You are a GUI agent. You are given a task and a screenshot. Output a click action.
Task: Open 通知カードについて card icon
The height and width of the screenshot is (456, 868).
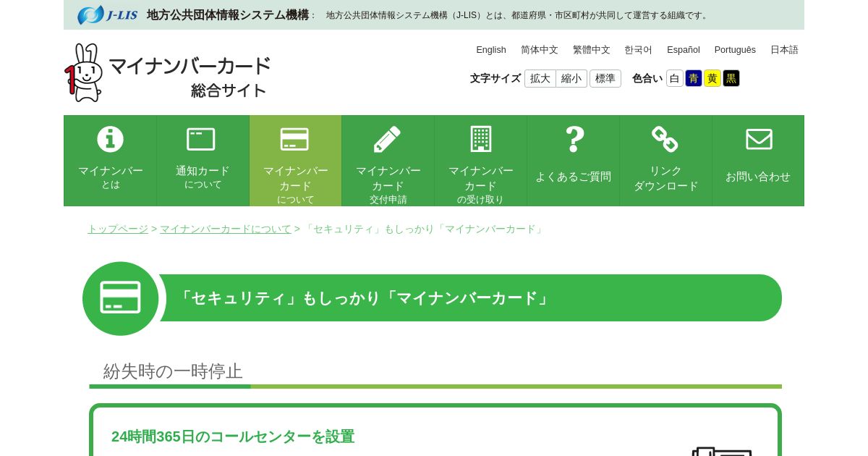click(201, 139)
